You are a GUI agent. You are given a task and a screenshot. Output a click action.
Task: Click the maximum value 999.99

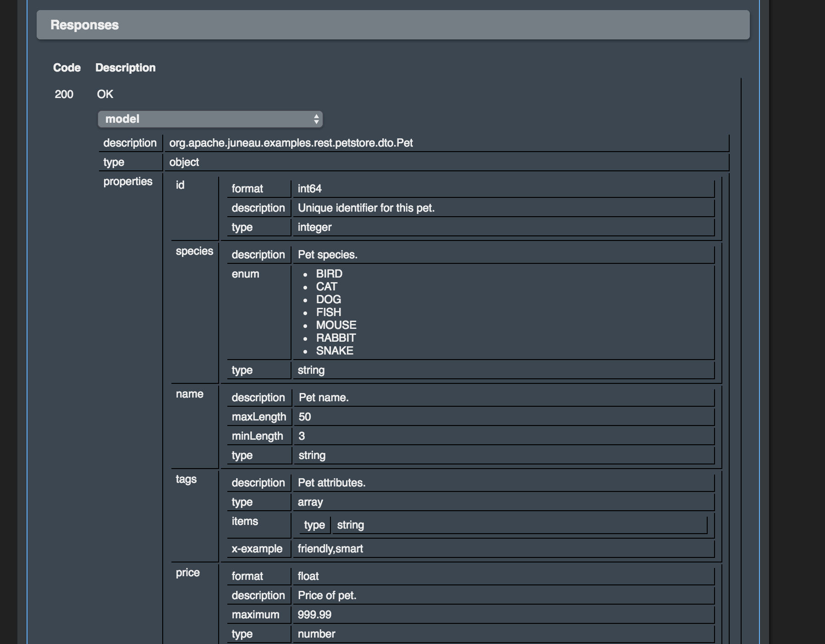(x=314, y=615)
